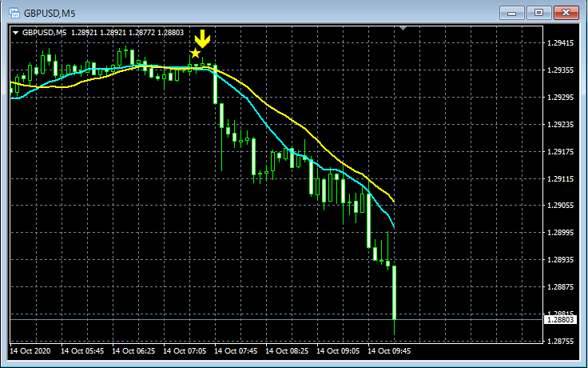Click price scale value 1.29175
Image resolution: width=588 pixels, height=368 pixels.
(560, 152)
